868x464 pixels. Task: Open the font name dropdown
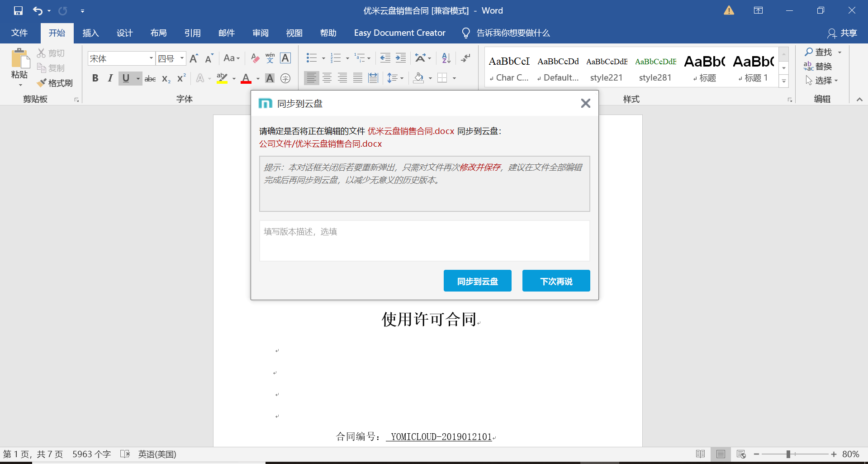[151, 58]
